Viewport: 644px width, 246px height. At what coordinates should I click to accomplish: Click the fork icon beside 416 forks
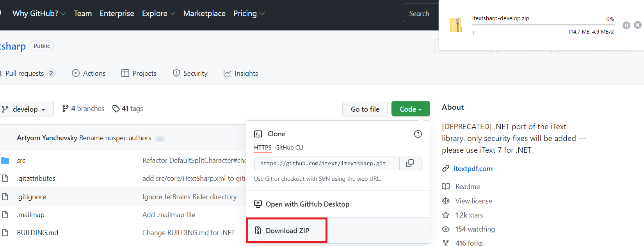tap(446, 243)
